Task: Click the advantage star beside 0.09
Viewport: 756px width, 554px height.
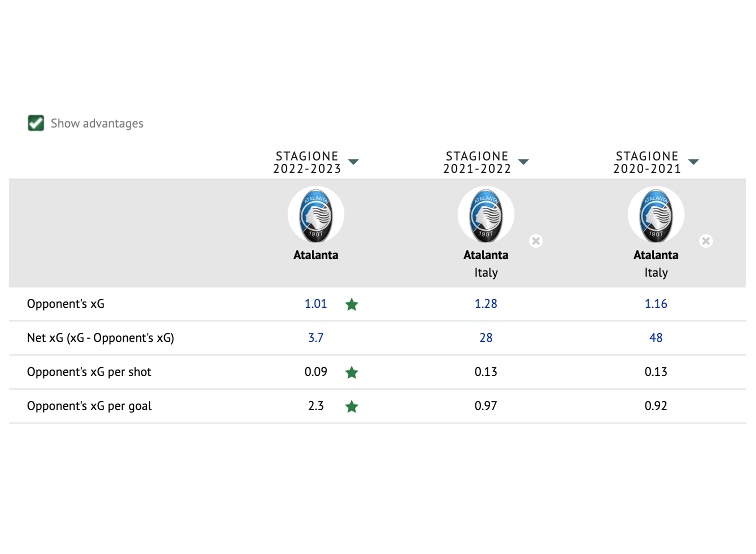Action: 352,372
